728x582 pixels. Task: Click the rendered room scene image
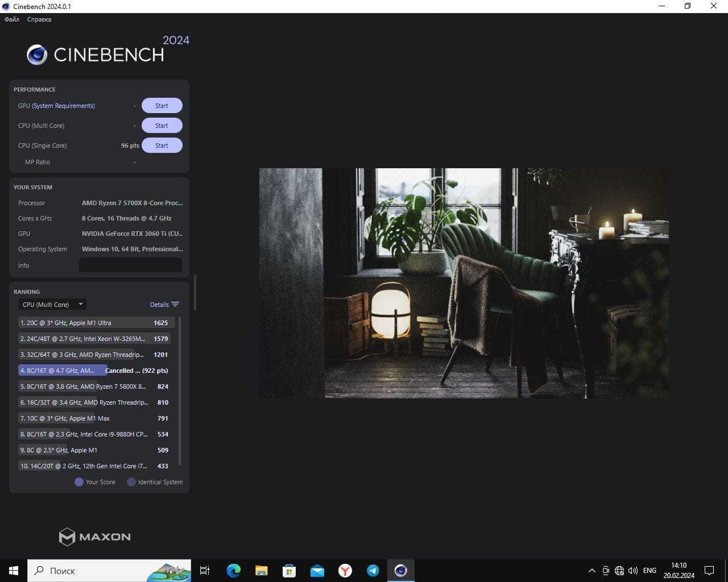(464, 283)
